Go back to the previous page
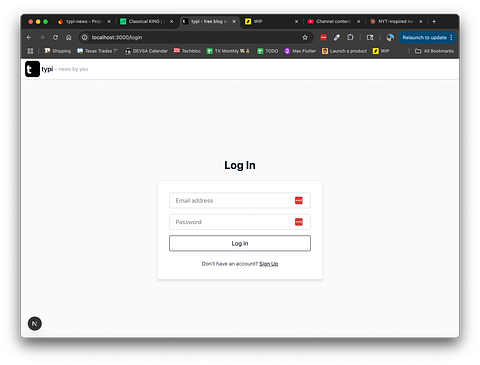 29,37
